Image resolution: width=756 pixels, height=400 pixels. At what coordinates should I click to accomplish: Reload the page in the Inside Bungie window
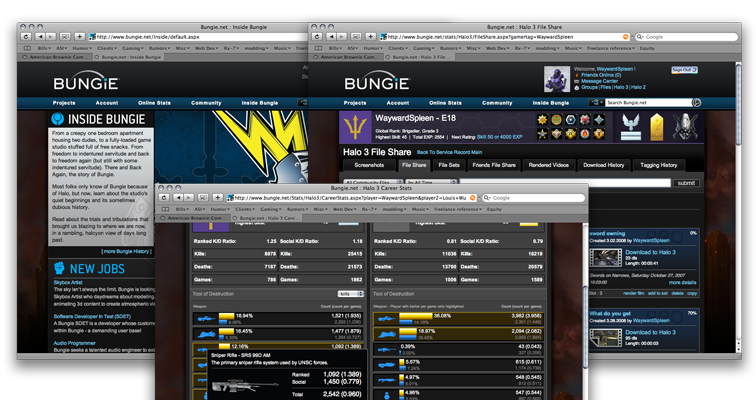[26, 37]
